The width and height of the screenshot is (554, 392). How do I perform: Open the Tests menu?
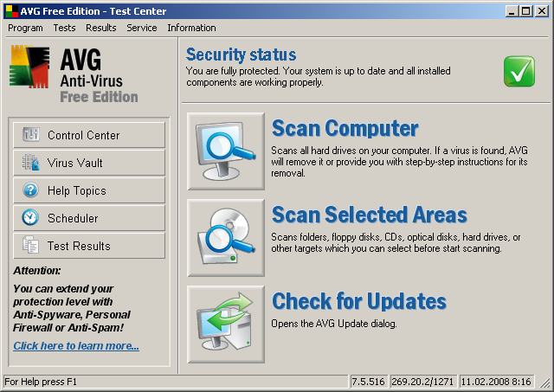click(x=64, y=28)
